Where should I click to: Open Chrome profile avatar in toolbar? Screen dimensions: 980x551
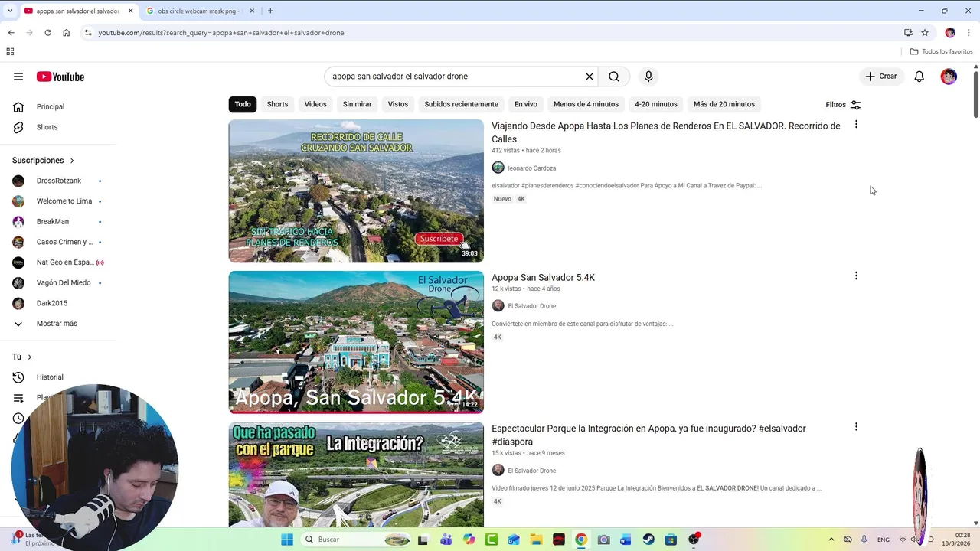click(x=950, y=33)
